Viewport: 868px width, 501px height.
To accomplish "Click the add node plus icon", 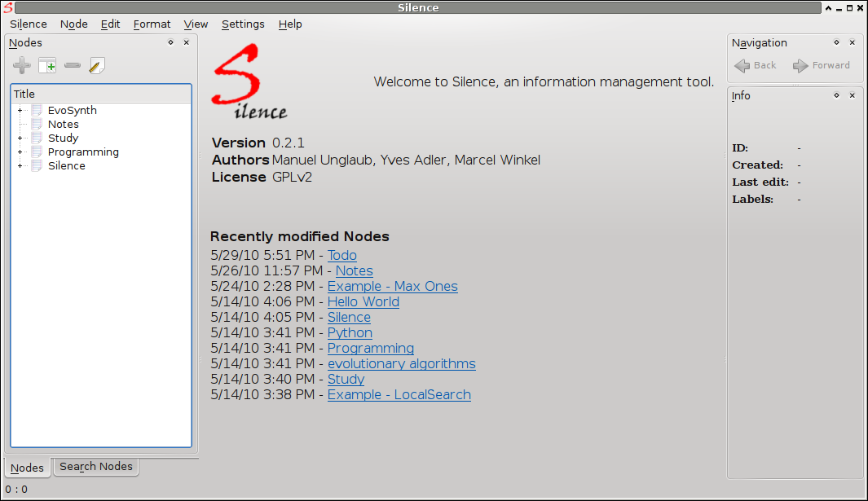I will (22, 65).
